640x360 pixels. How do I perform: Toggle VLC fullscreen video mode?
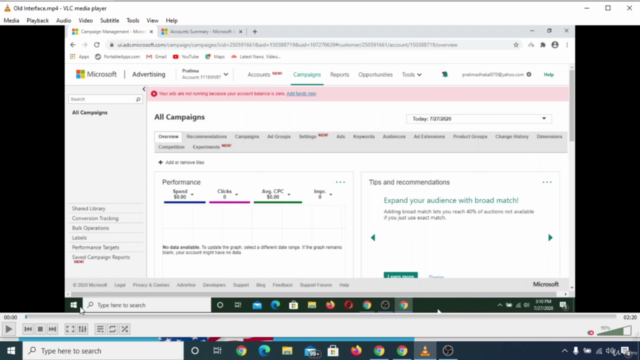click(70, 329)
